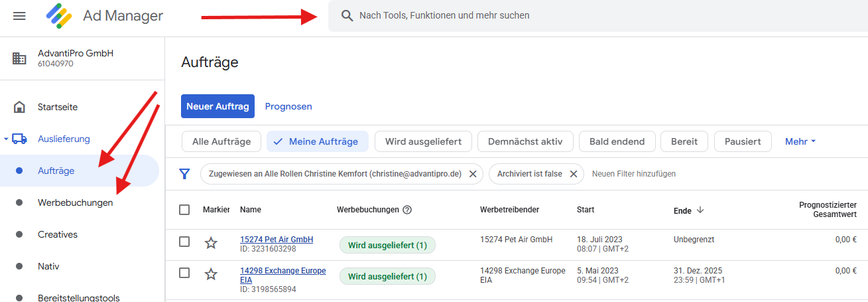Sort by the Name column header
868x302 pixels.
click(x=251, y=210)
